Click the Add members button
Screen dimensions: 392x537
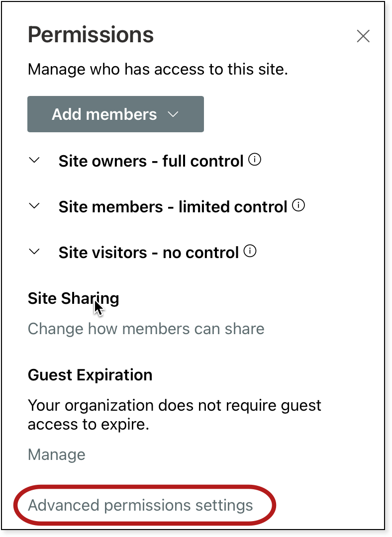pyautogui.click(x=104, y=114)
